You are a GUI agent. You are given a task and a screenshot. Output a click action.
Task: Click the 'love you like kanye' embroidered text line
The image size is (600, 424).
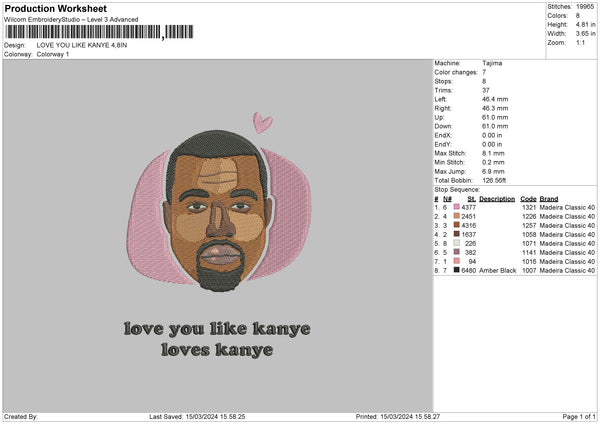[x=217, y=329]
